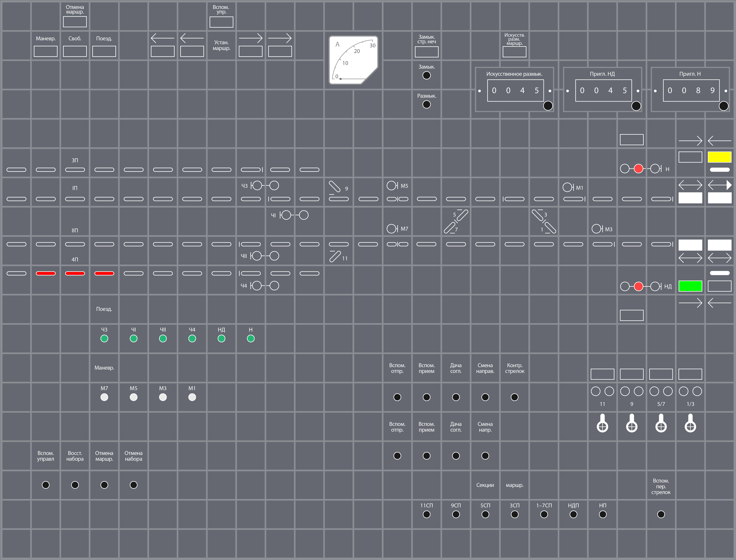This screenshot has height=560, width=736.
Task: Click the red occupied section under 4П
Action: (75, 273)
